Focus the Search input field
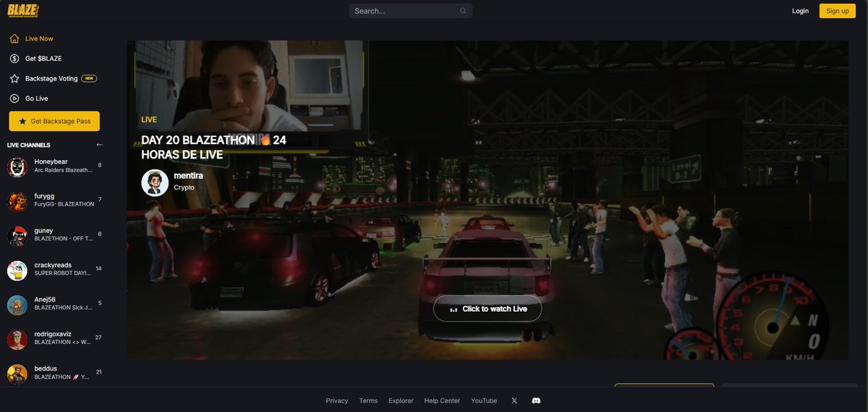 click(411, 11)
